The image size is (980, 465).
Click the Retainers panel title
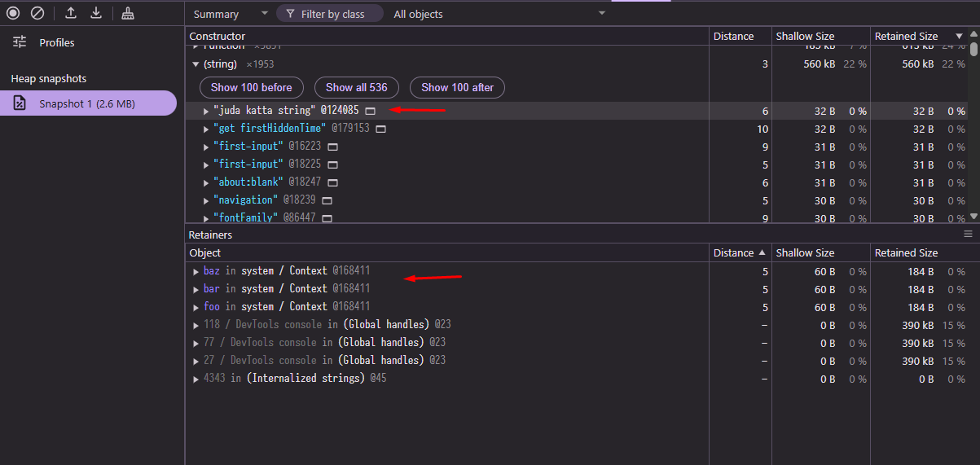point(210,235)
